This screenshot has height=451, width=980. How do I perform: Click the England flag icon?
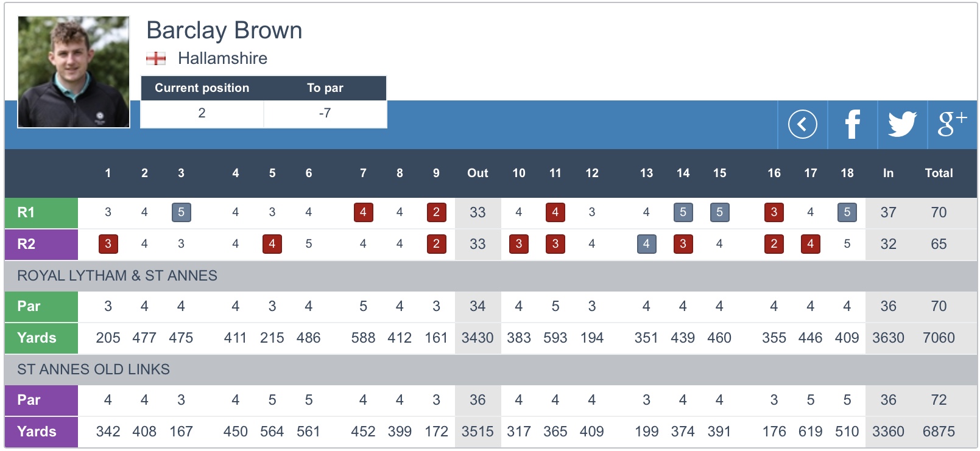coord(156,58)
